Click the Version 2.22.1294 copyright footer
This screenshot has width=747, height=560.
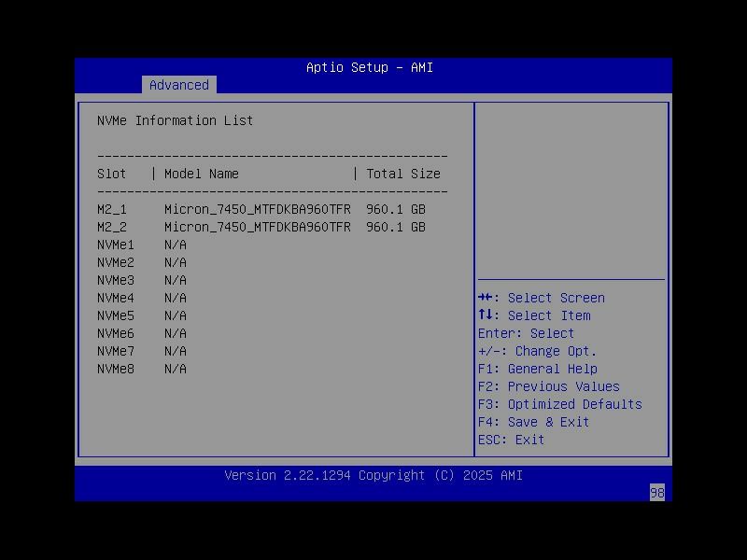[x=373, y=475]
